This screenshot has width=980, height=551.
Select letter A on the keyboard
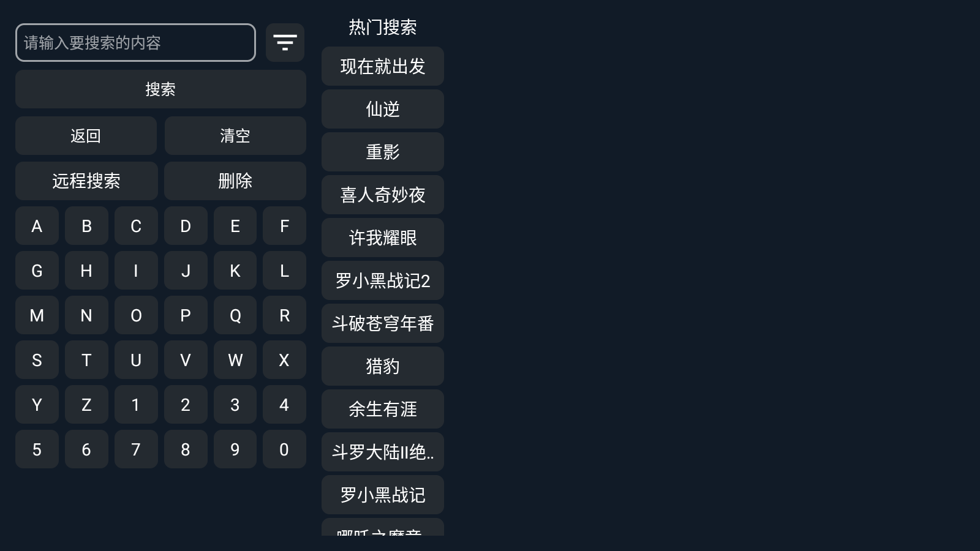(x=37, y=226)
